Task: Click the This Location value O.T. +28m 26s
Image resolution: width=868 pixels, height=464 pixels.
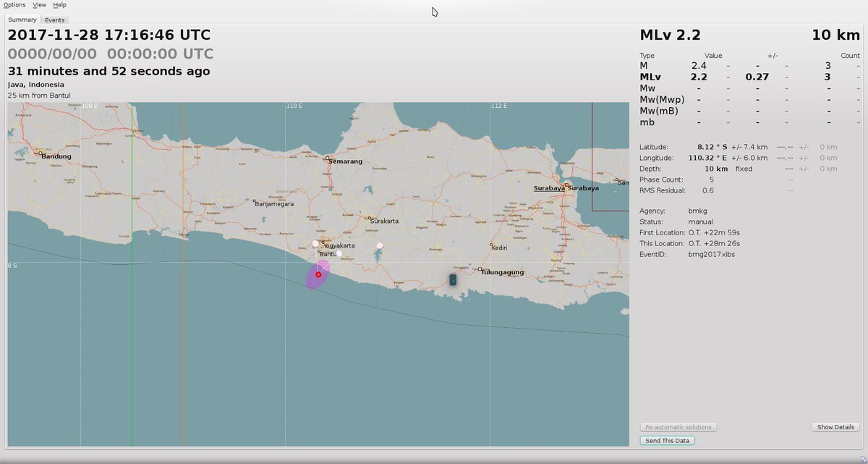Action: click(714, 243)
